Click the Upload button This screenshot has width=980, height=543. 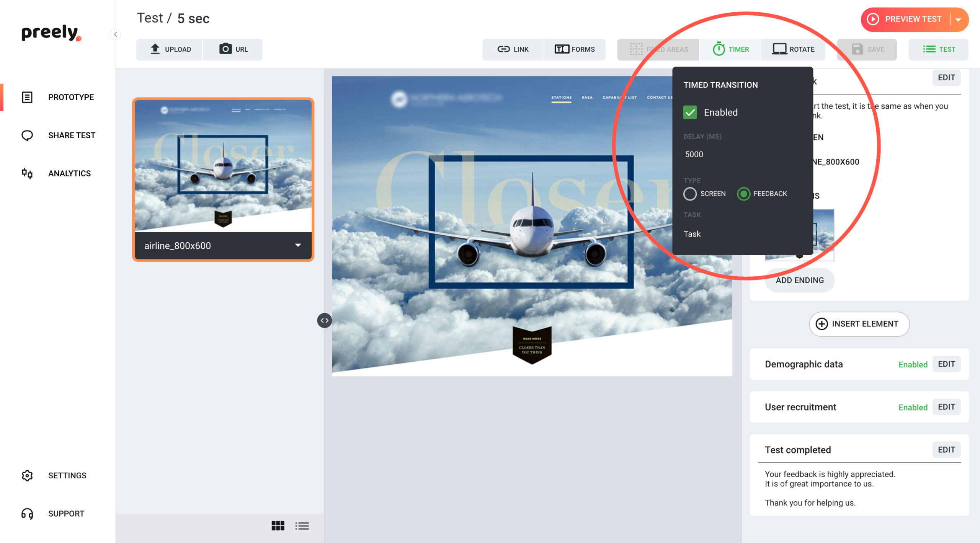click(170, 49)
